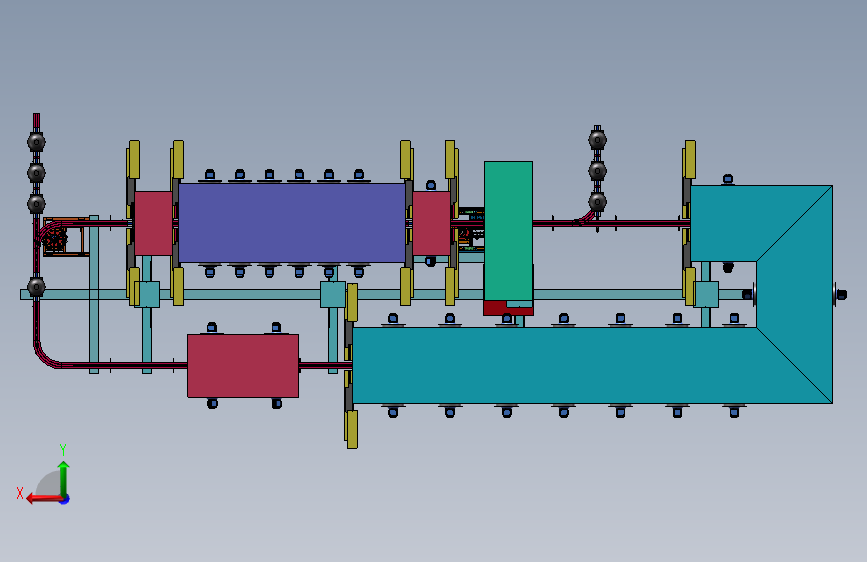Select the orange-framed coil box at left
Screen dimensions: 867x562
[x=66, y=237]
